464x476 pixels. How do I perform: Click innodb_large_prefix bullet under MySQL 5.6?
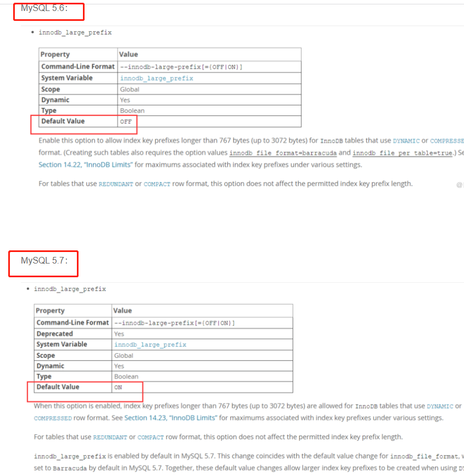tap(75, 33)
